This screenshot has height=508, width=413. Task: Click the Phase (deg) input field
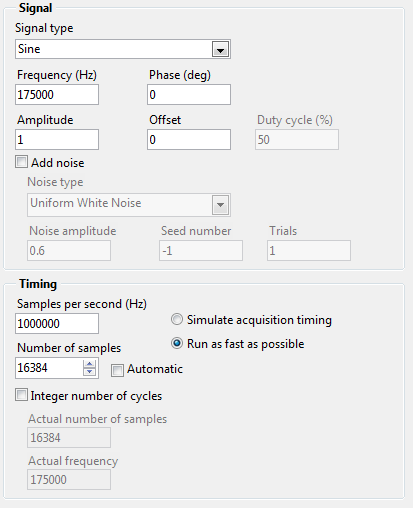click(189, 95)
